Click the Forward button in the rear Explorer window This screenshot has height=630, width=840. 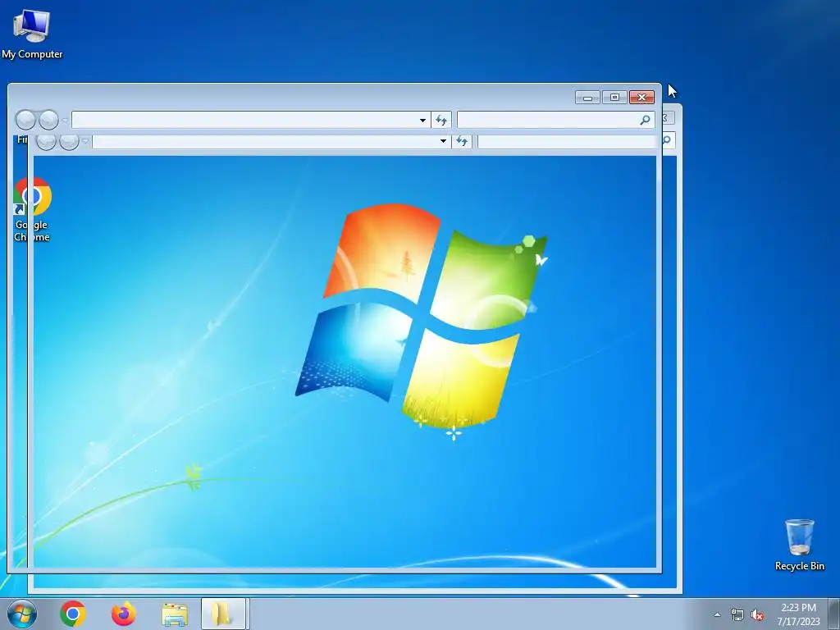[x=69, y=141]
